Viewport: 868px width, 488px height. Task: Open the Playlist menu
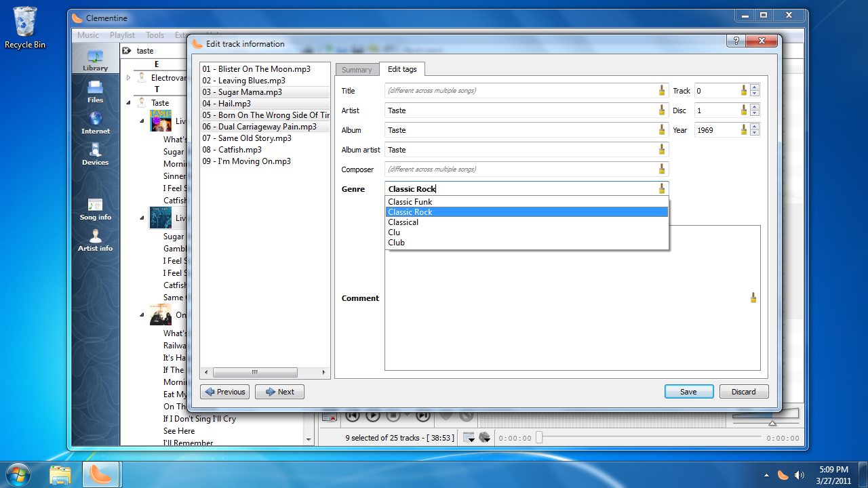(x=122, y=35)
